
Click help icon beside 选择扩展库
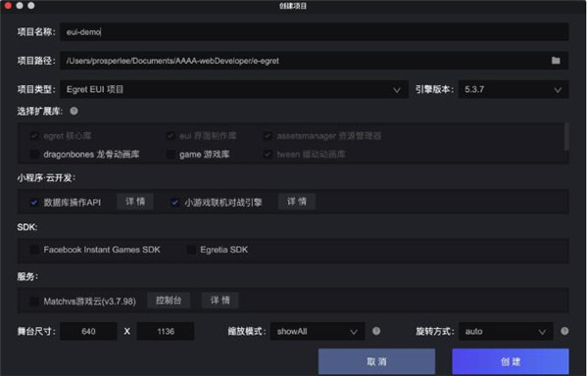pos(73,111)
